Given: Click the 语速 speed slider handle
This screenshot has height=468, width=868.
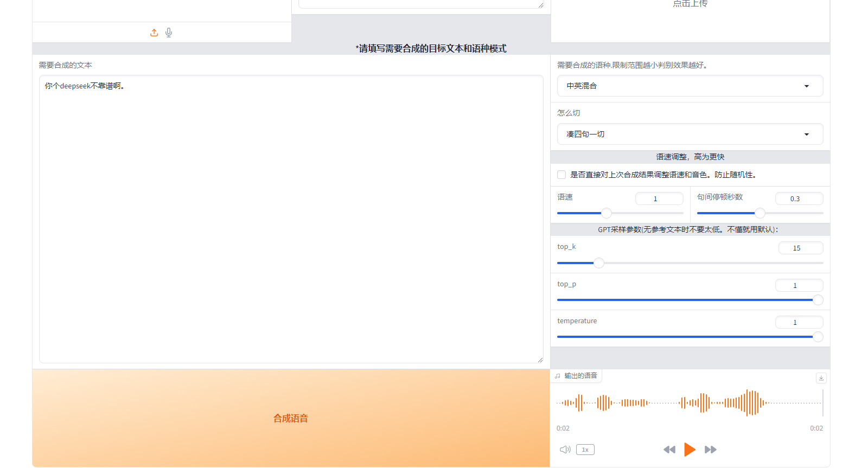Looking at the screenshot, I should 607,213.
